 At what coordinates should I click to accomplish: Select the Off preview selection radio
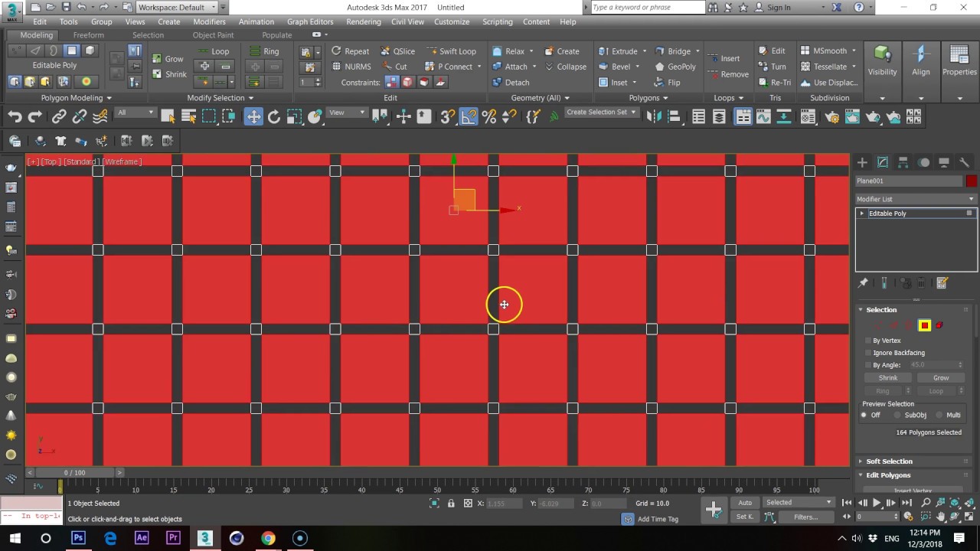pos(864,415)
